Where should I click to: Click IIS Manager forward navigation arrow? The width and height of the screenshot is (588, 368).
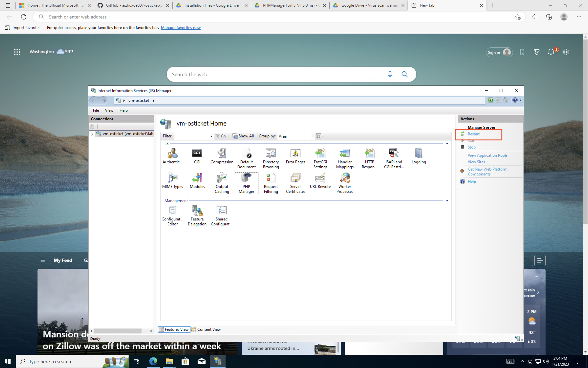coord(104,101)
